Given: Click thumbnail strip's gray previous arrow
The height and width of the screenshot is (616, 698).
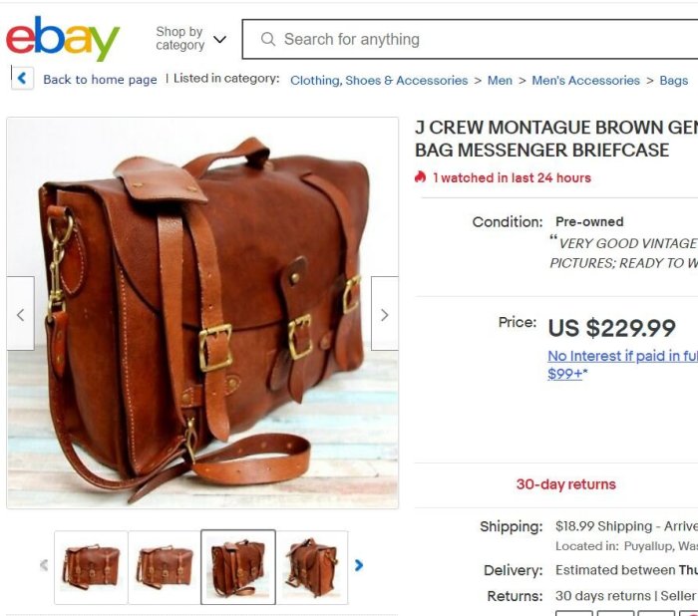Looking at the screenshot, I should click(x=44, y=565).
